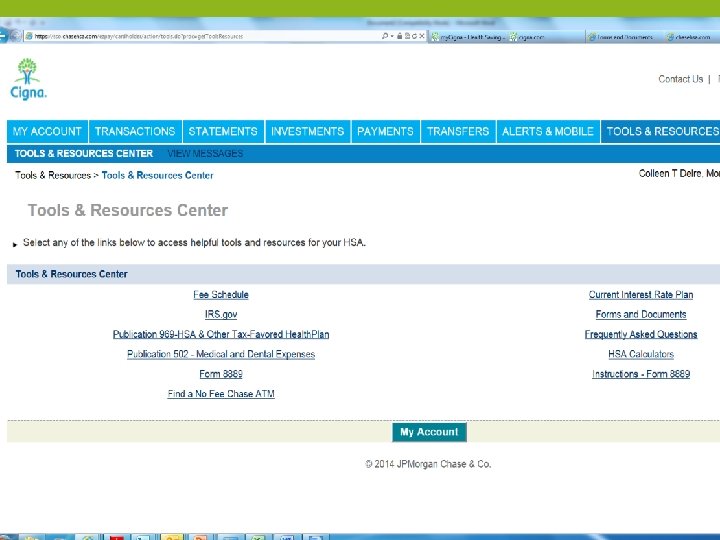Viewport: 720px width, 540px height.
Task: Open the MY ACCOUNT navigation tab
Action: [x=47, y=131]
